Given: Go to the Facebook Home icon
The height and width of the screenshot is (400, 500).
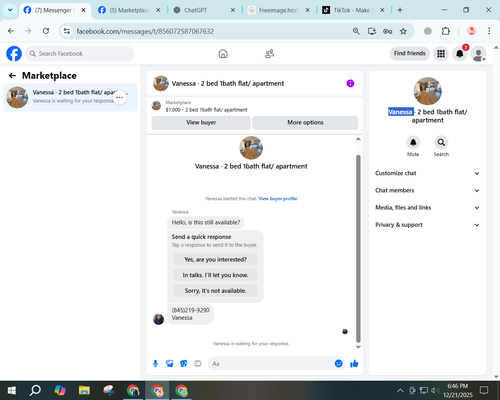Looking at the screenshot, I should click(x=223, y=54).
